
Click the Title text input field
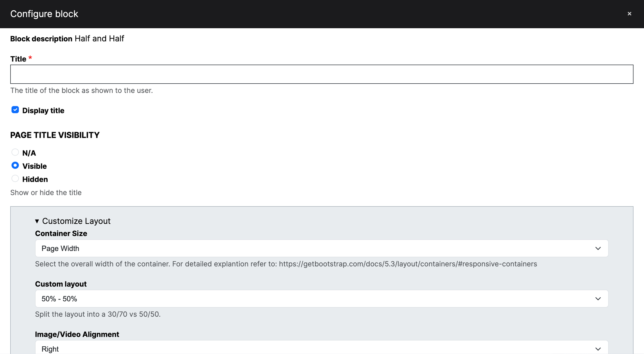coord(321,74)
